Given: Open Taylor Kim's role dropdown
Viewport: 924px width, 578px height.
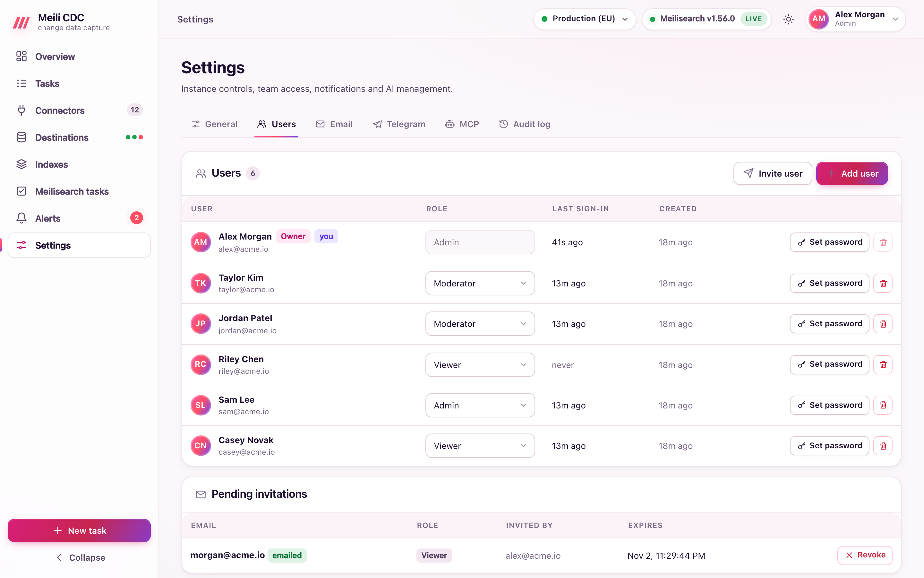Looking at the screenshot, I should (480, 283).
